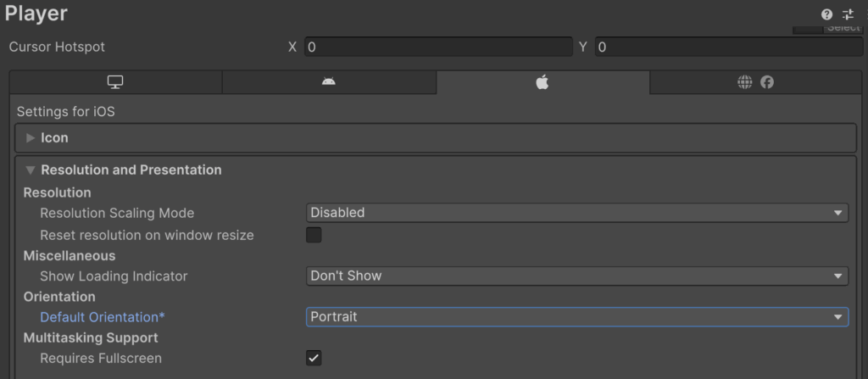868x379 pixels.
Task: Click the Cursor Hotspot X field
Action: 438,47
